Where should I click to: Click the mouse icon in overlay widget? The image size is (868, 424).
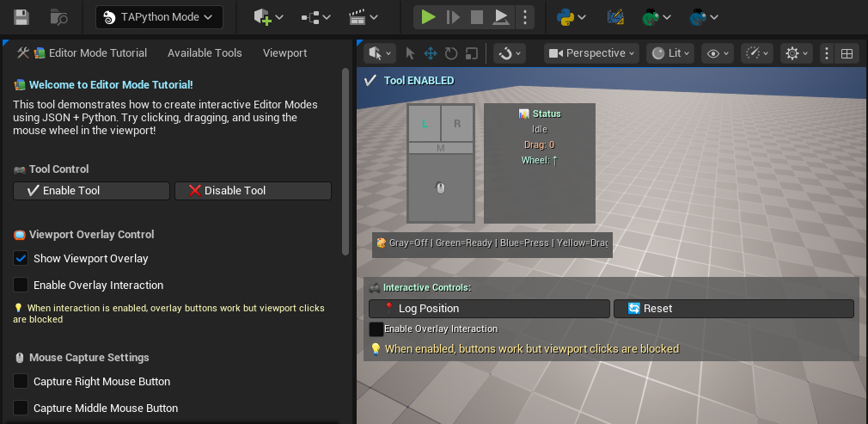(441, 188)
